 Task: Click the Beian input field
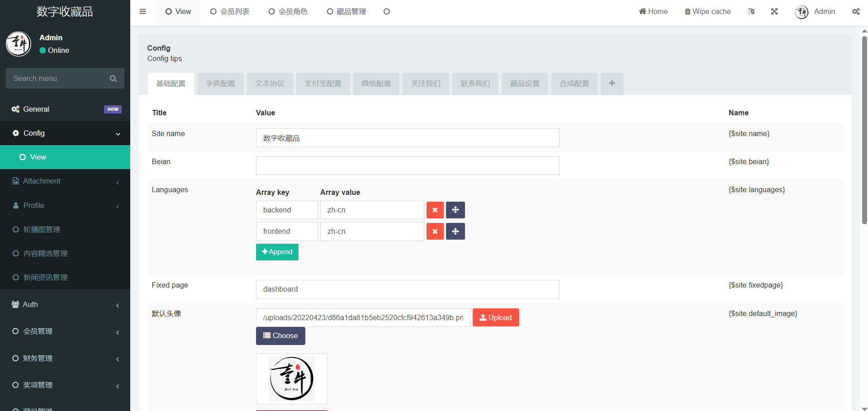[x=407, y=166]
